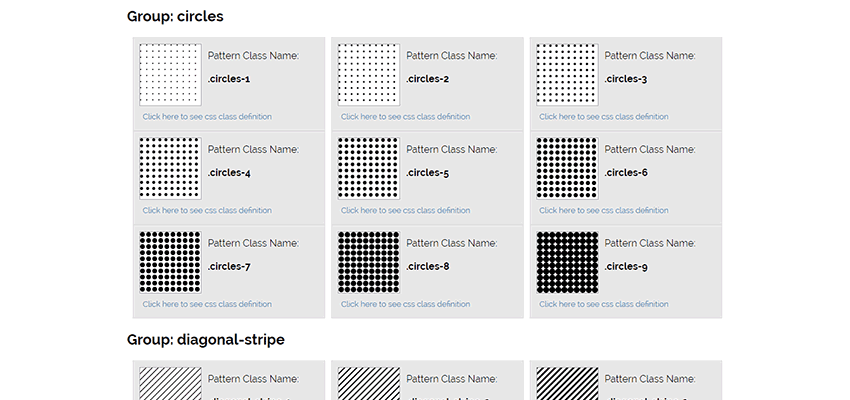Click the circles-4 pattern thumbnail
Screen dimensions: 850x400
[170, 169]
